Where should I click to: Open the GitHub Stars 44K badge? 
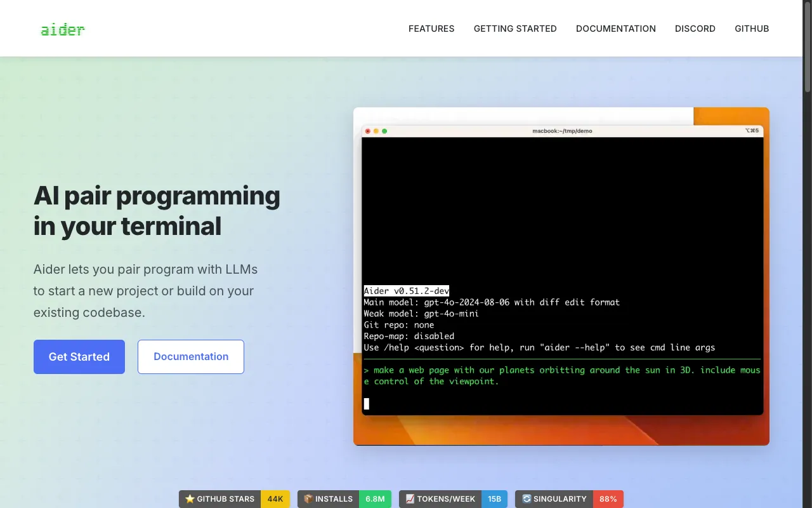coord(234,499)
